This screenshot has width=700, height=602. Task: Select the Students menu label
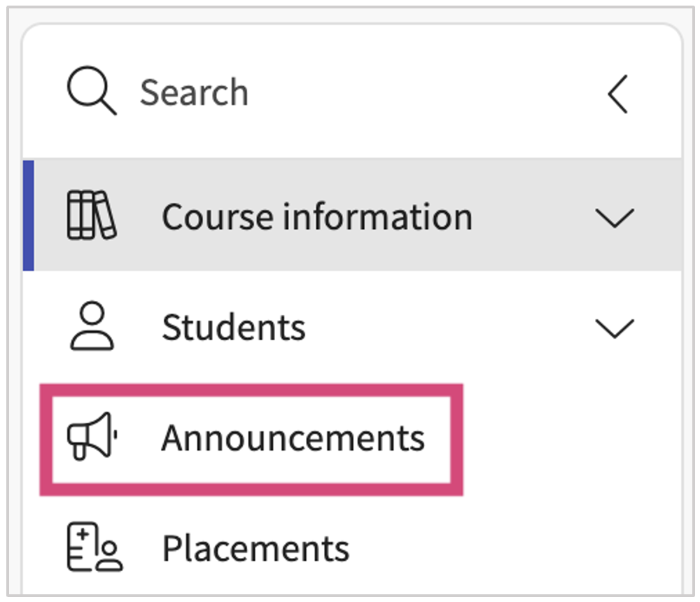(234, 327)
